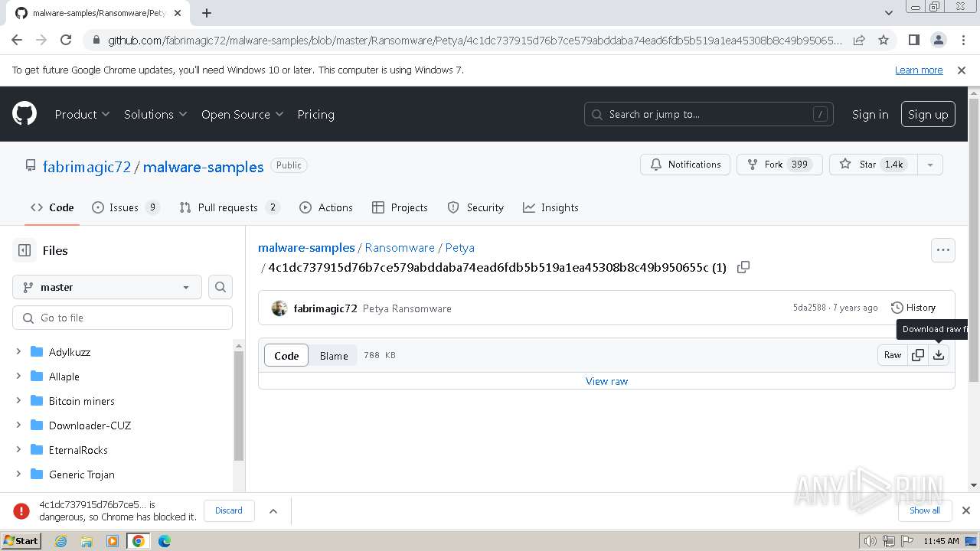
Task: Click the Learn more update link
Action: click(x=919, y=70)
